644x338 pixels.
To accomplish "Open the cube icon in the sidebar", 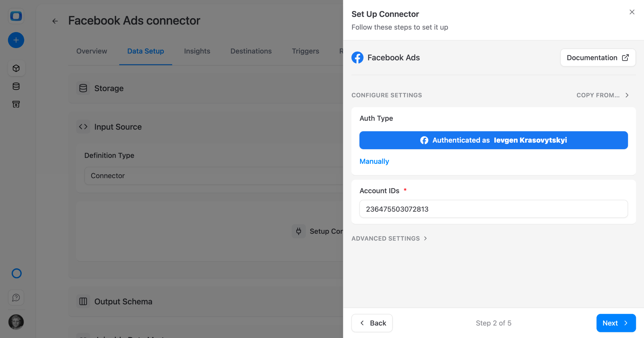I will [16, 68].
